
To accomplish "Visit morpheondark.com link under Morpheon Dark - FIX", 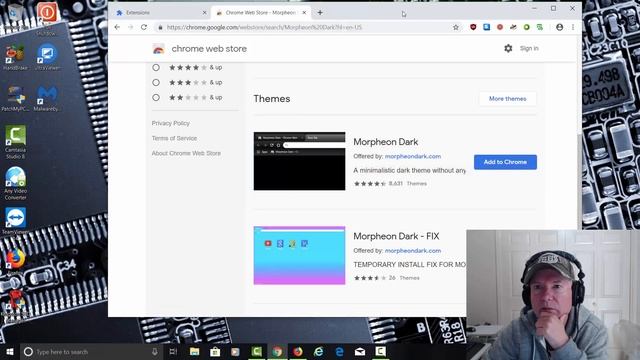I will pos(413,251).
